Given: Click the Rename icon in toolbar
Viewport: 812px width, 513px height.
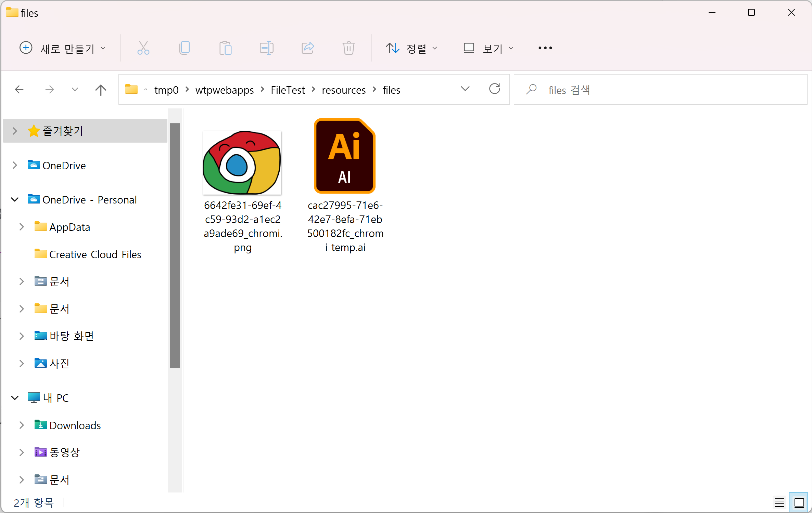Looking at the screenshot, I should 266,48.
